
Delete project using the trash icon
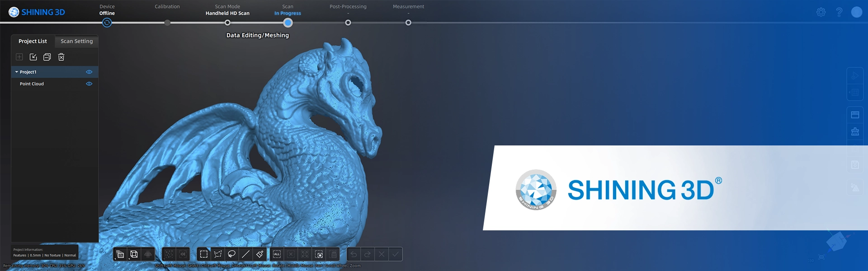[61, 57]
